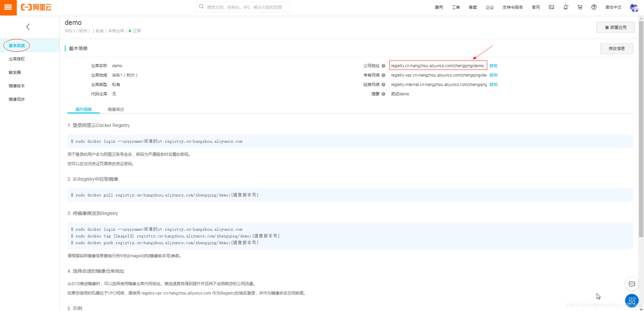644x311 pixels.
Task: Open the notifications bell
Action: point(566,7)
